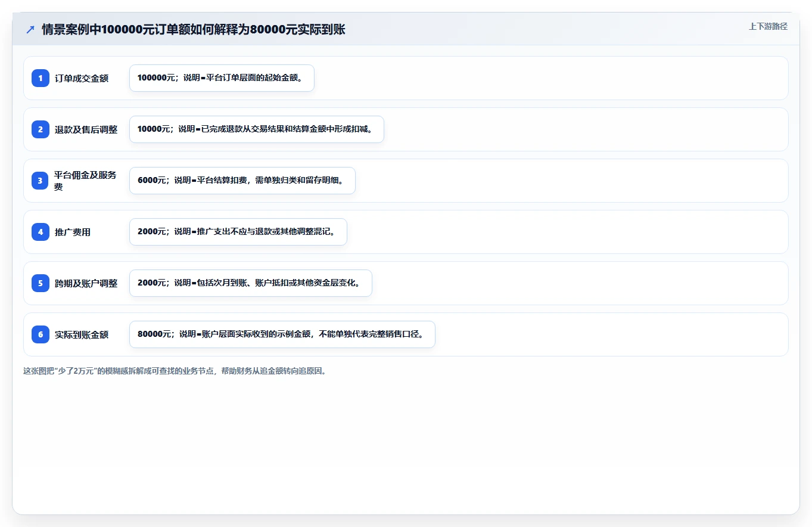Click the 跨期及账户调整 label

tap(86, 283)
